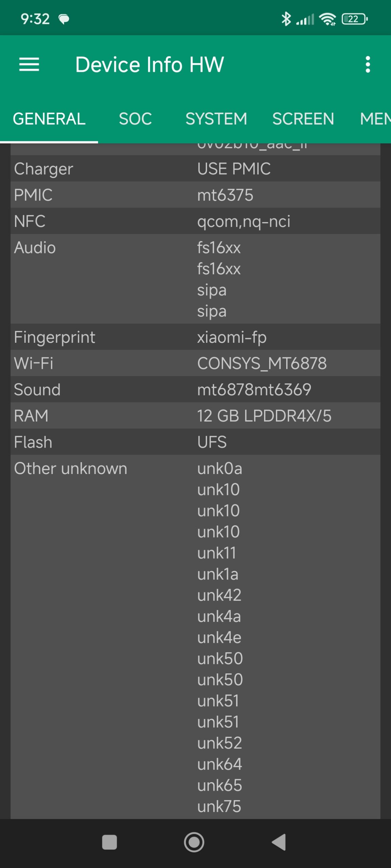The image size is (391, 868).
Task: Switch to the SYSTEM tab
Action: click(216, 119)
